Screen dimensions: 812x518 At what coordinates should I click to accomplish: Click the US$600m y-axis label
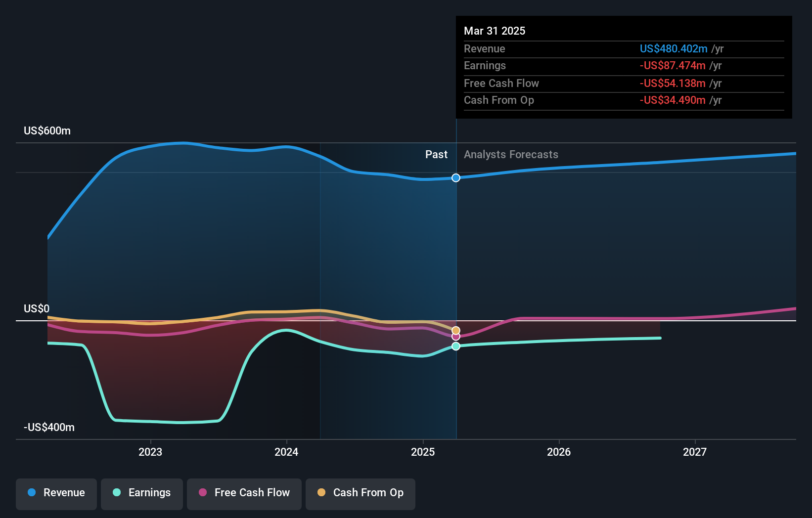click(x=47, y=131)
